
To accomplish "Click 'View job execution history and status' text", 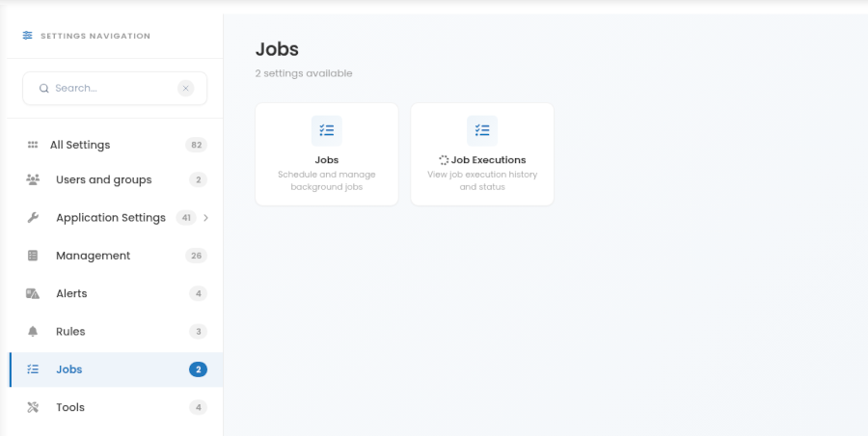I will 482,180.
